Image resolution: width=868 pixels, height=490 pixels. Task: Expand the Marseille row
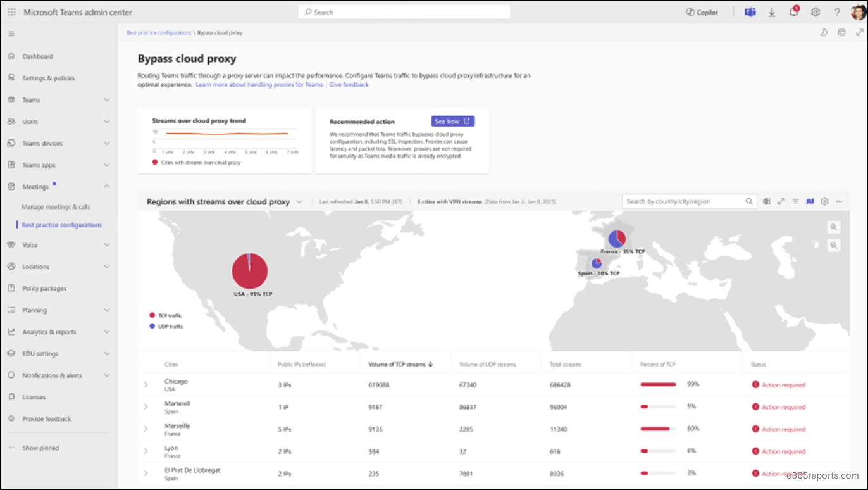click(x=146, y=429)
